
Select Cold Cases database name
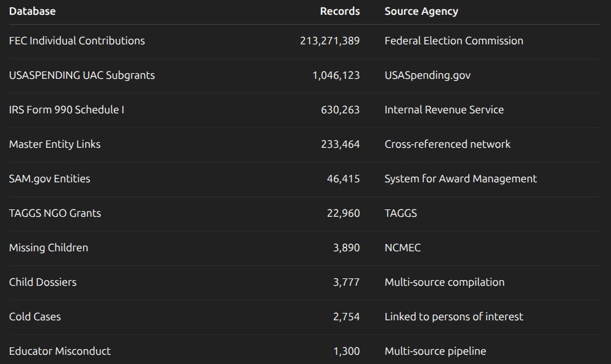click(x=34, y=317)
